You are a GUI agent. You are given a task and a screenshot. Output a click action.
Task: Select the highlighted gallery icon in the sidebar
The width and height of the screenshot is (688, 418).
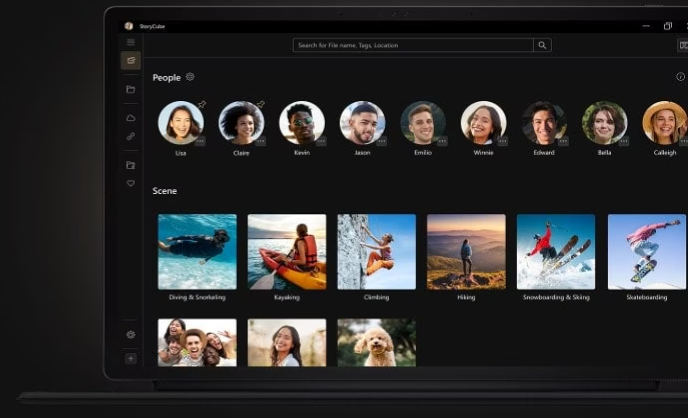tap(130, 61)
